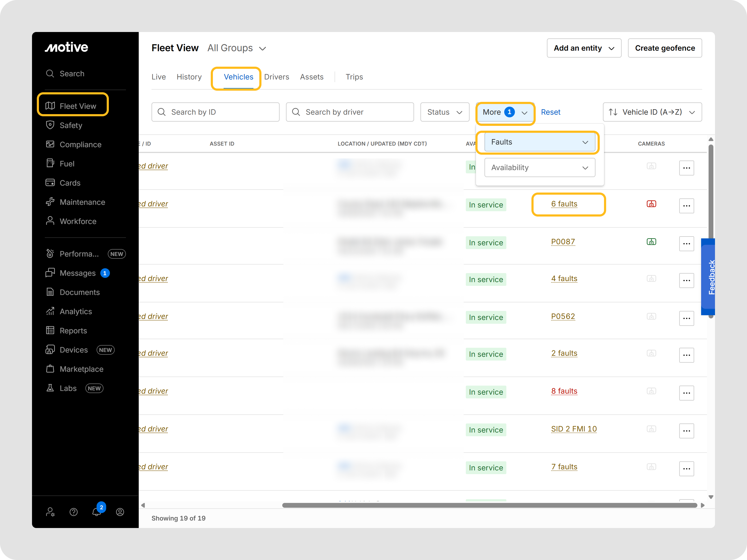The image size is (747, 560).
Task: Click the Reset filters link
Action: [x=550, y=112]
